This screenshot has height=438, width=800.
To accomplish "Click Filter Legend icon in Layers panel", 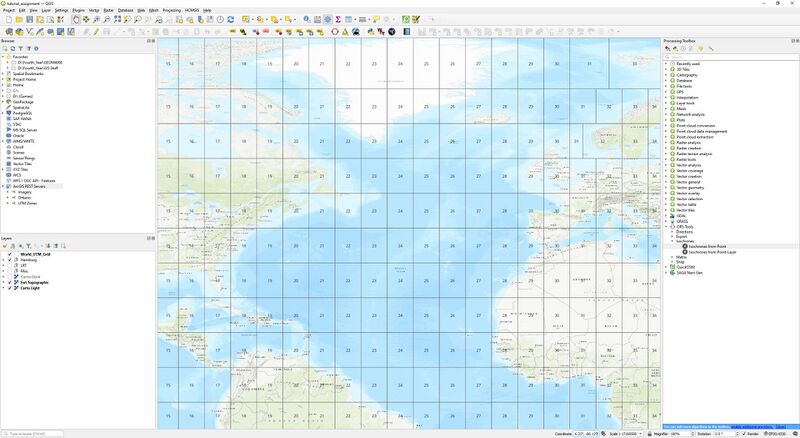I will tap(29, 246).
